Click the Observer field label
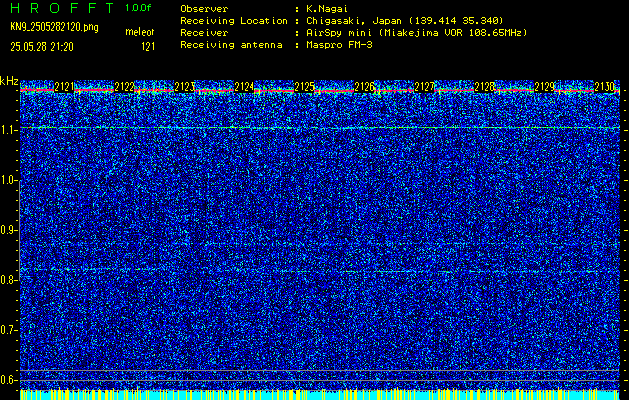 tap(204, 9)
